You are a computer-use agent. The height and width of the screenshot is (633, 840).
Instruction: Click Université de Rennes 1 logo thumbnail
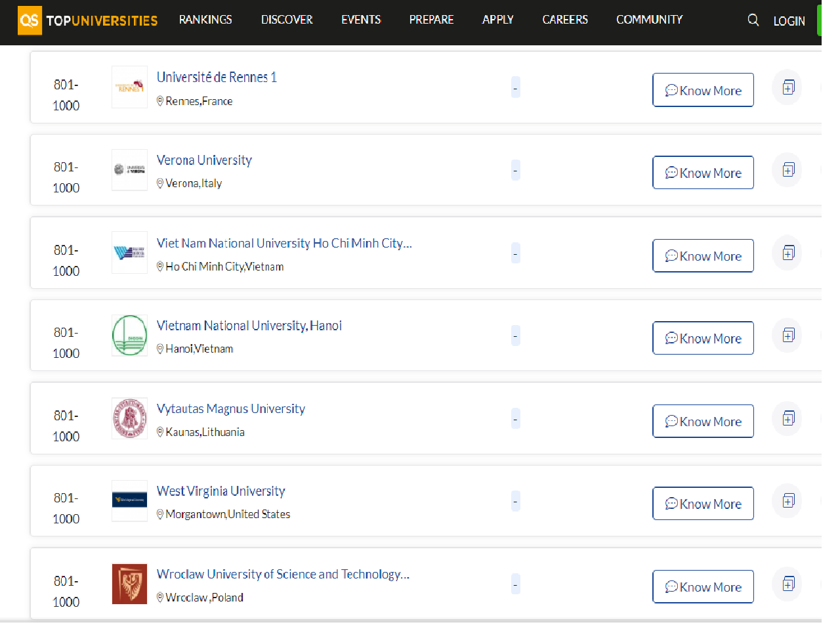tap(129, 87)
